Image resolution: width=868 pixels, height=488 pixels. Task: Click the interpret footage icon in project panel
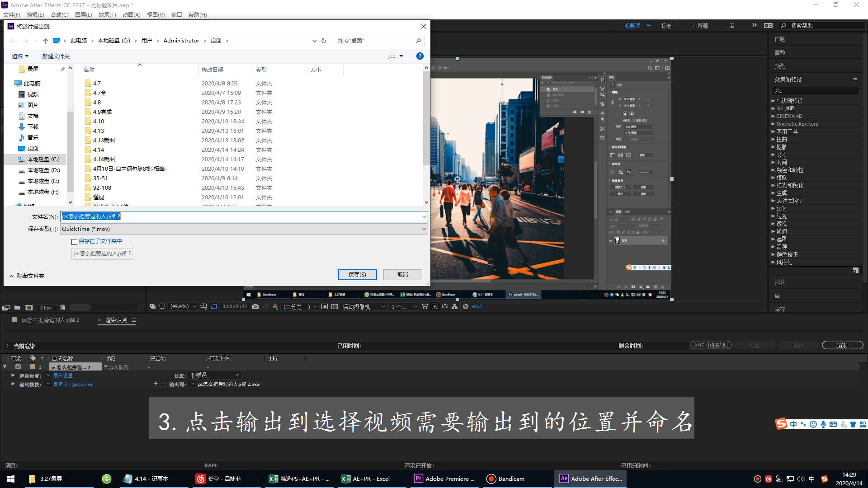tap(6, 308)
